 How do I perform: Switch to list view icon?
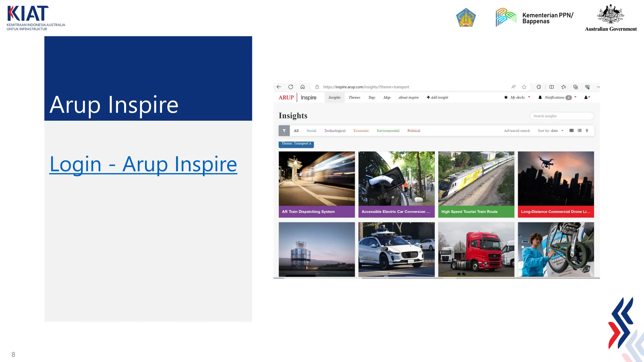[x=580, y=131]
